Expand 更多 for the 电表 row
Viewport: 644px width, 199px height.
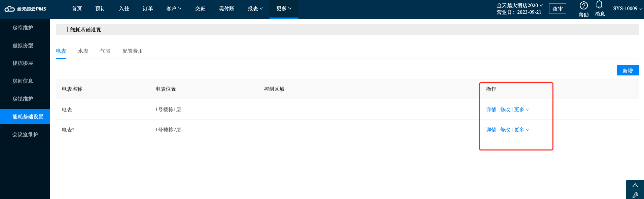(522, 110)
